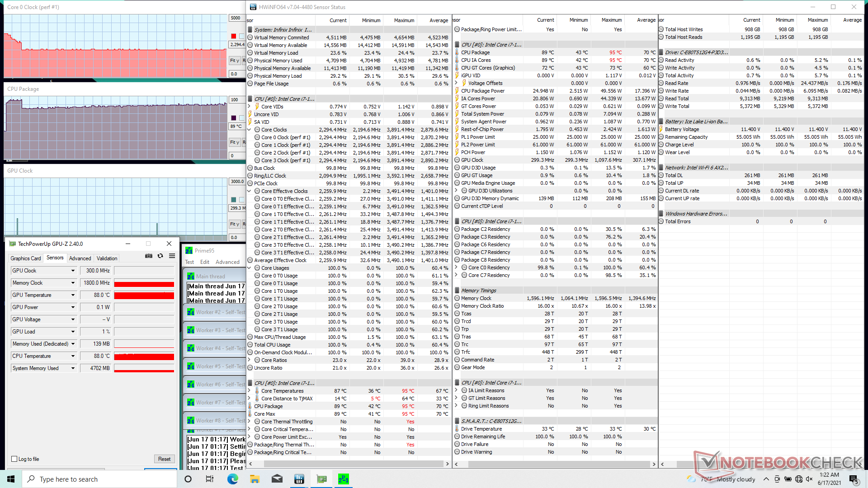Click the Core Temperatures thermometer icon
Image resolution: width=868 pixels, height=488 pixels.
(257, 391)
